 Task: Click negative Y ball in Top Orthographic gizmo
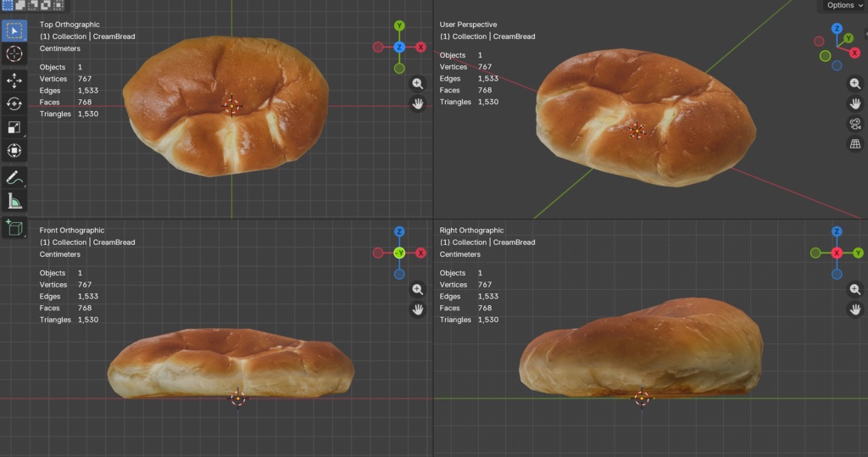399,69
